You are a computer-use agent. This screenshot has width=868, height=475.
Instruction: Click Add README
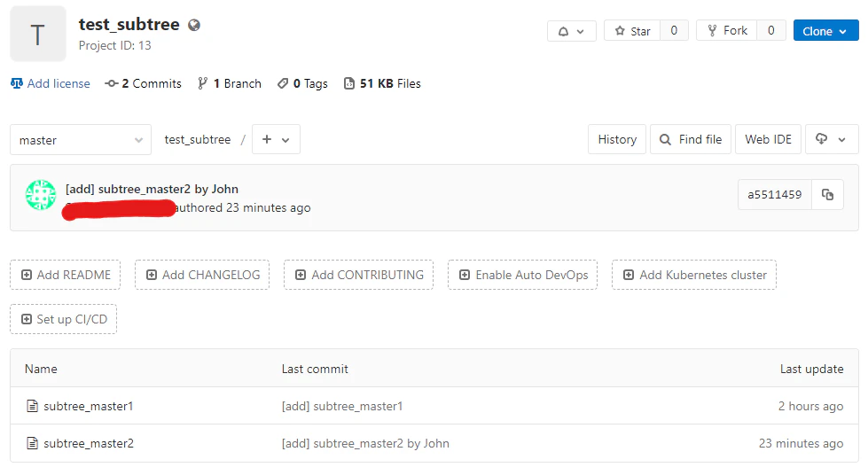point(66,275)
